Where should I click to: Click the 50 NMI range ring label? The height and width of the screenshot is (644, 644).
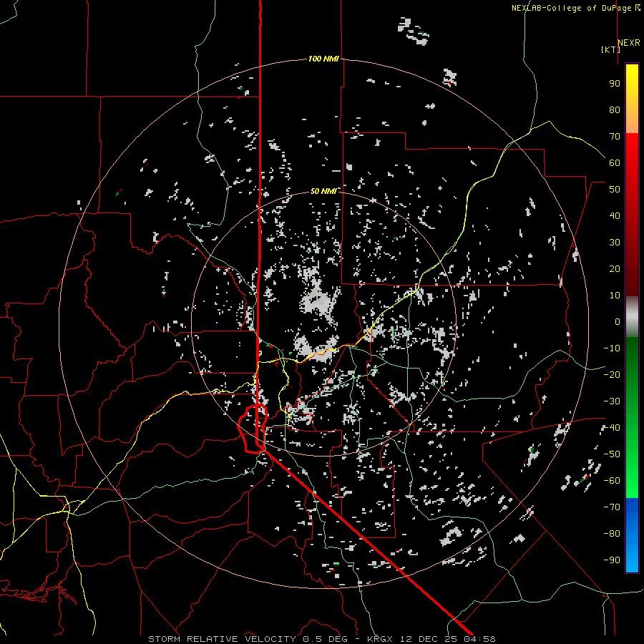coord(323,191)
